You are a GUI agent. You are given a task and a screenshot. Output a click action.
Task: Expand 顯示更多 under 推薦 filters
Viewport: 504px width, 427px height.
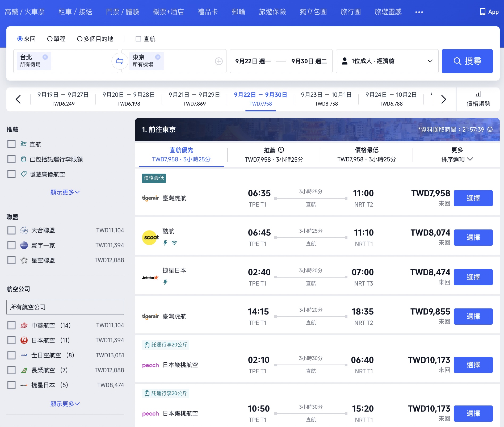click(65, 192)
